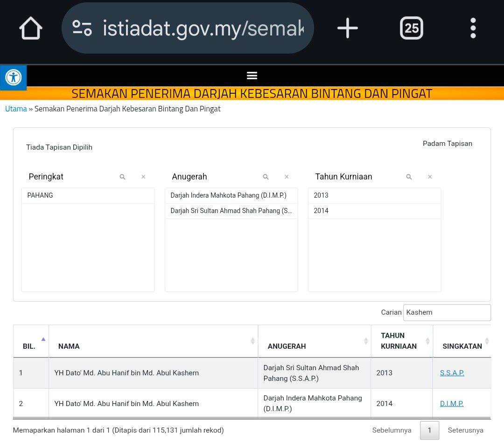504x441 pixels.
Task: Open the tab switcher showing 25 tabs
Action: coord(411,28)
